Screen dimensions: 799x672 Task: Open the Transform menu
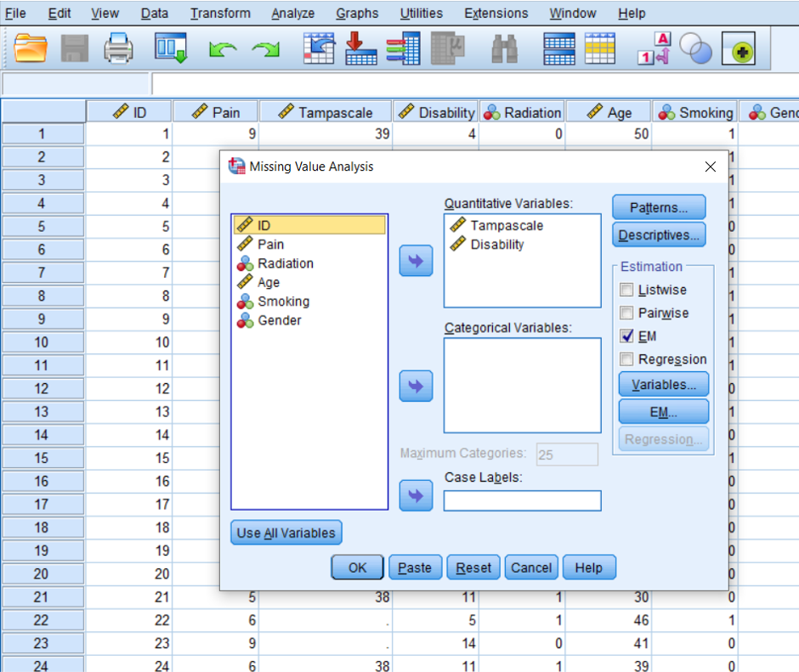pyautogui.click(x=220, y=14)
